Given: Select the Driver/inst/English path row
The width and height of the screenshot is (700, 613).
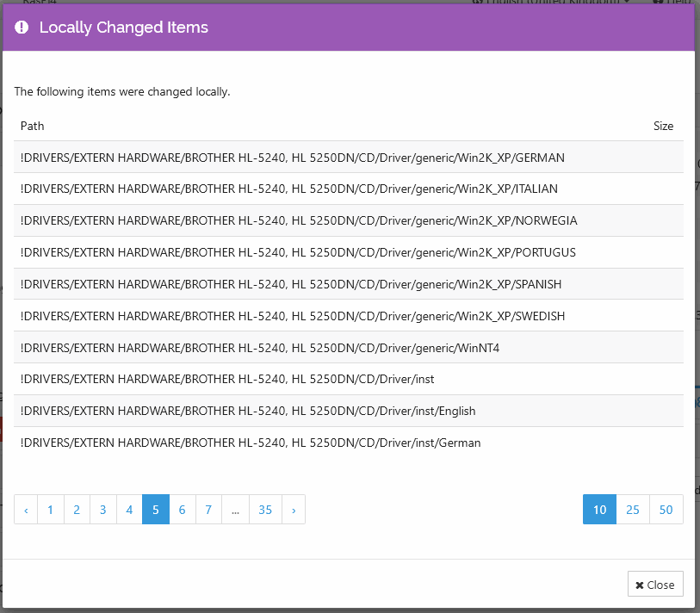Looking at the screenshot, I should [x=248, y=411].
